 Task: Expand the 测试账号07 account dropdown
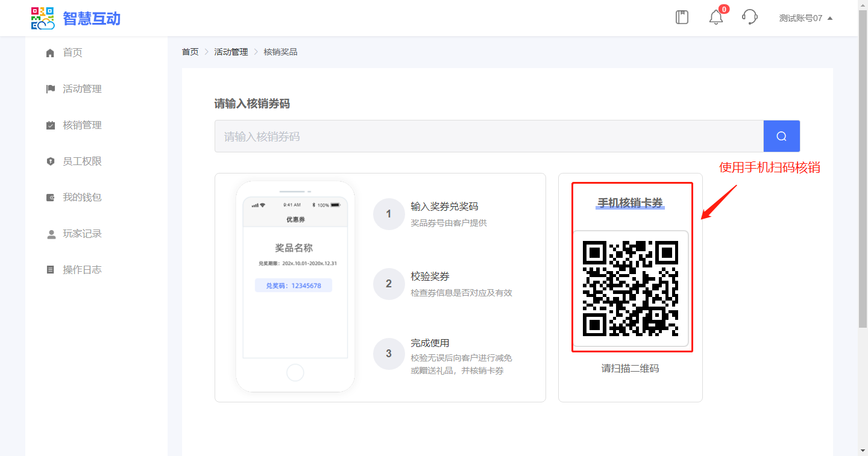[805, 18]
